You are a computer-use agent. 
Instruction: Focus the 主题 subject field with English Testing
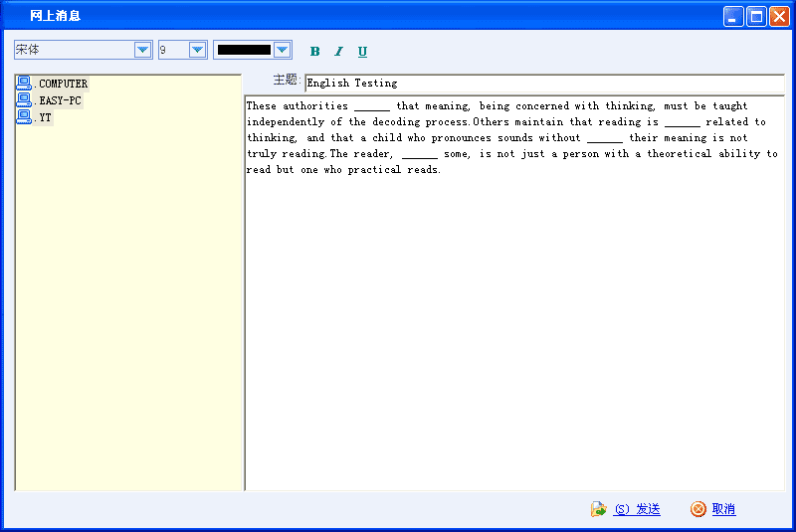542,84
